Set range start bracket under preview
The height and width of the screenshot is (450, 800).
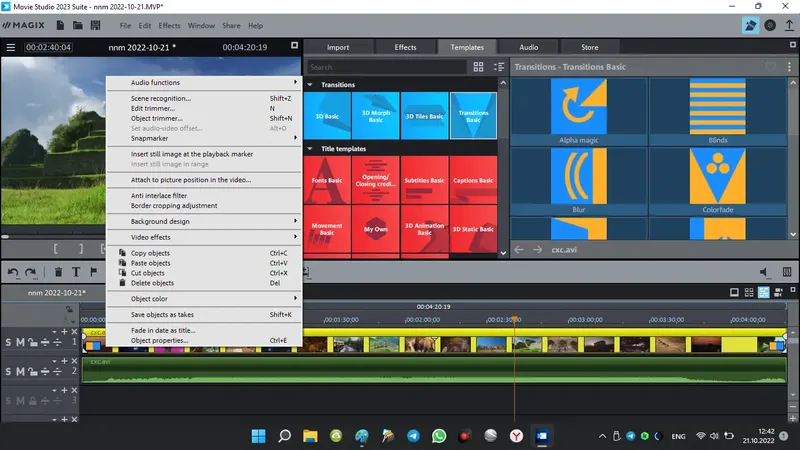click(55, 248)
